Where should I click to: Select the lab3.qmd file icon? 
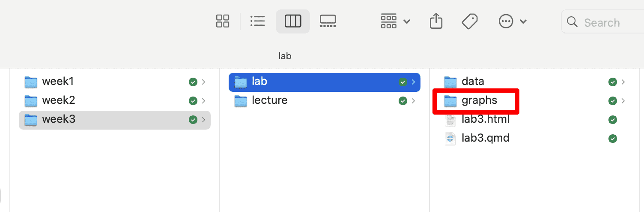click(x=450, y=138)
